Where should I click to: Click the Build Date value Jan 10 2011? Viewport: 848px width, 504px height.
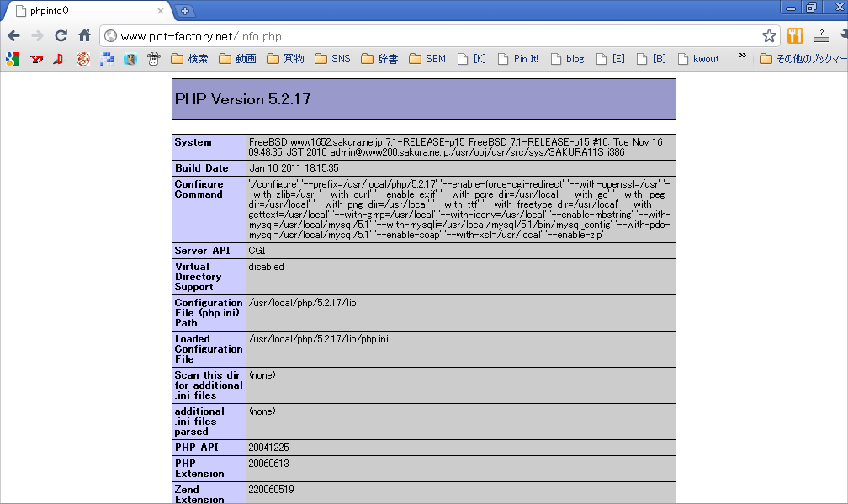click(294, 168)
